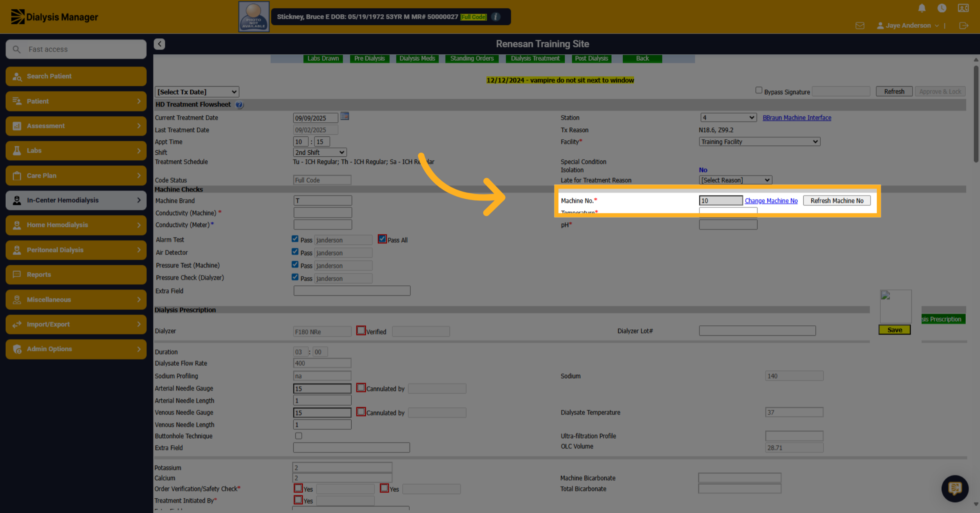This screenshot has width=980, height=513.
Task: Open the Select Tx Date dropdown
Action: [197, 92]
